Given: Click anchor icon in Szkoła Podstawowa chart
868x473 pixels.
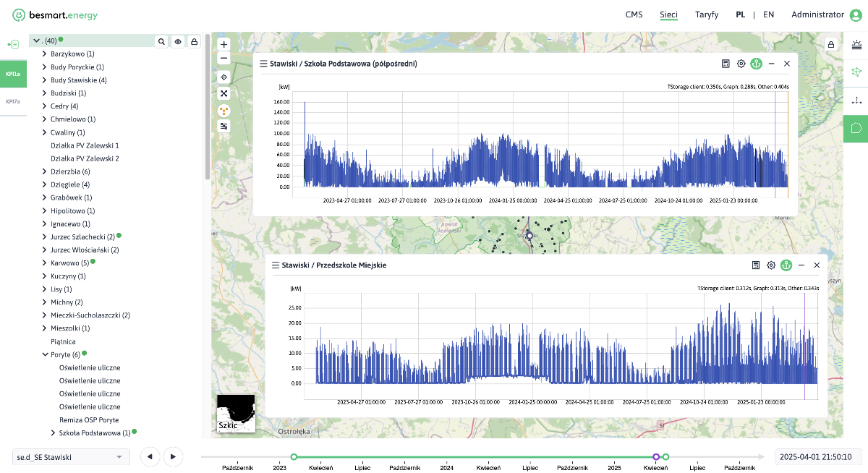Looking at the screenshot, I should coord(757,64).
